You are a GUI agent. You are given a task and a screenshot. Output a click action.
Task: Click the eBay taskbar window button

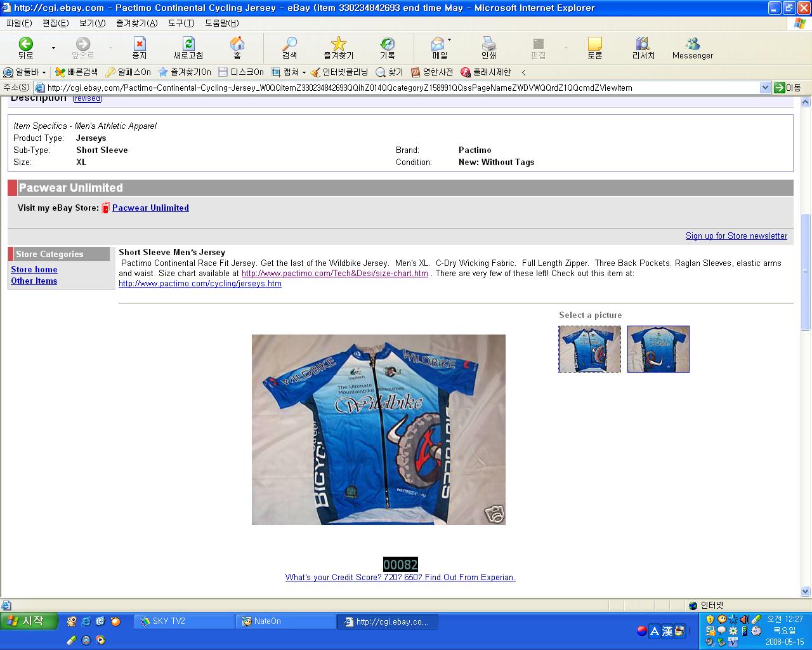(x=388, y=621)
